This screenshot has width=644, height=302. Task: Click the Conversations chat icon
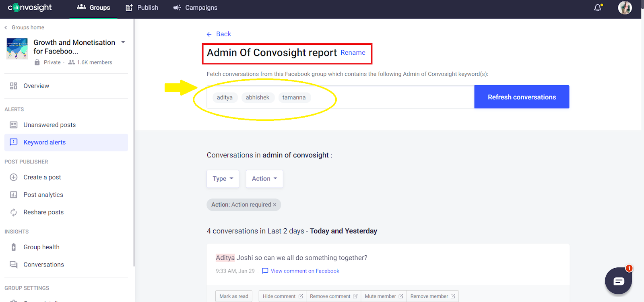coord(14,265)
